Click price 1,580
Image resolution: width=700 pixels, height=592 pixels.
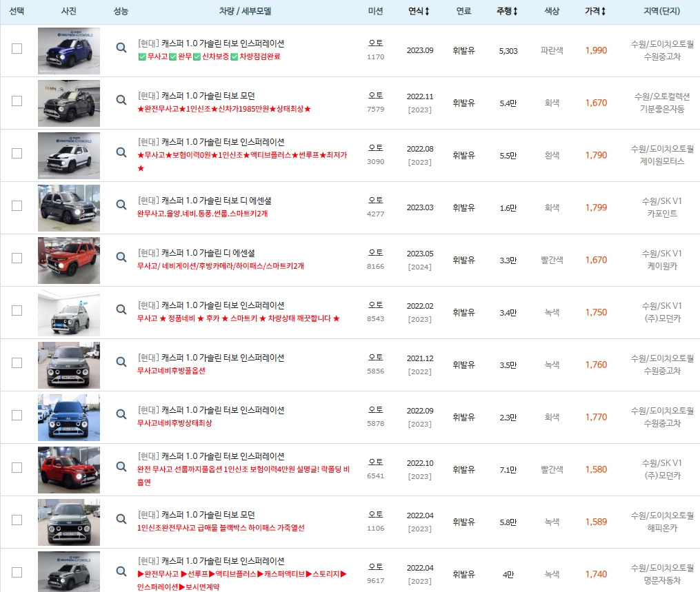596,469
